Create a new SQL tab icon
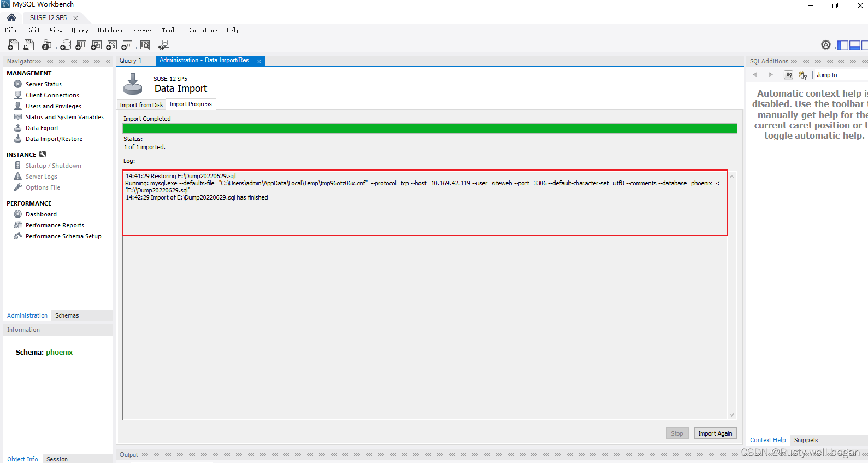This screenshot has width=868, height=463. click(13, 45)
